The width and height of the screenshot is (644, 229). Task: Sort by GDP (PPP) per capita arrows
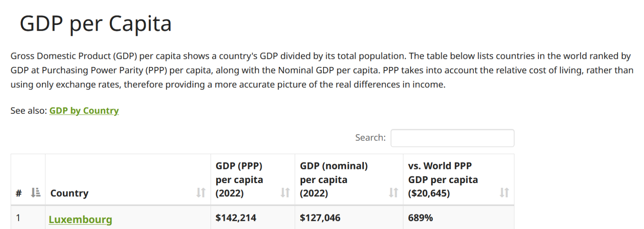pos(285,193)
